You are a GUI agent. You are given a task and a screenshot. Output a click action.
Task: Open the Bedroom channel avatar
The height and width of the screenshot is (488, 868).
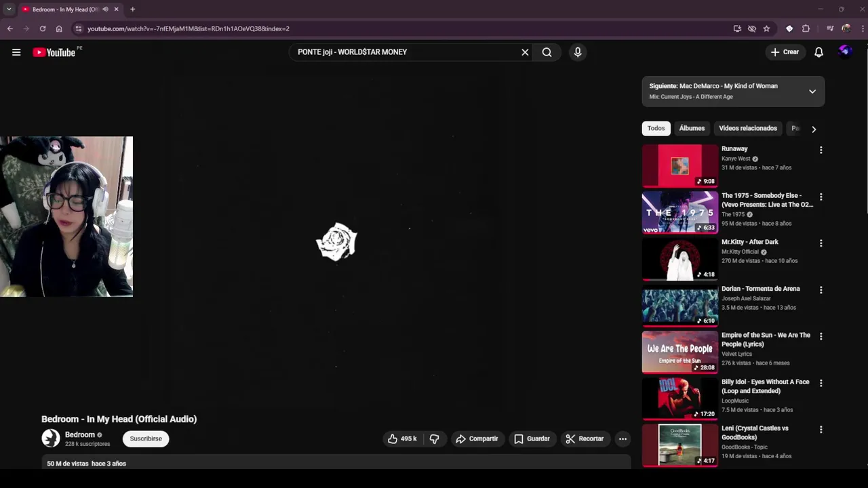coord(51,439)
